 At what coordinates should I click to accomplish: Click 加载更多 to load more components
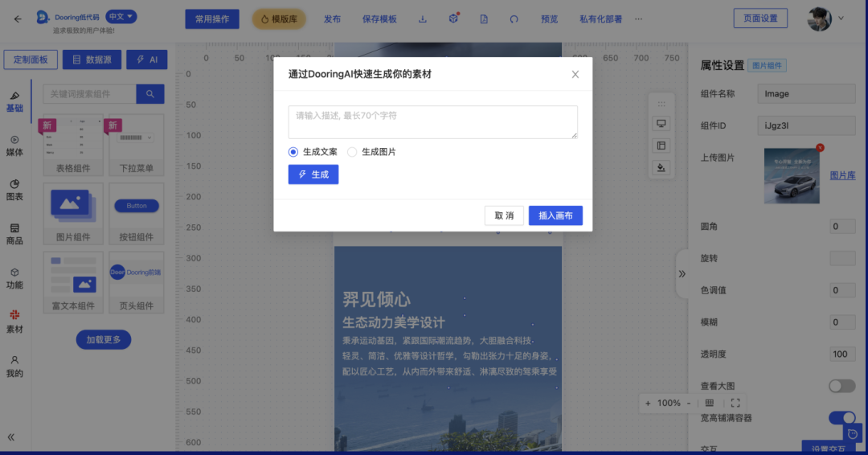click(104, 339)
